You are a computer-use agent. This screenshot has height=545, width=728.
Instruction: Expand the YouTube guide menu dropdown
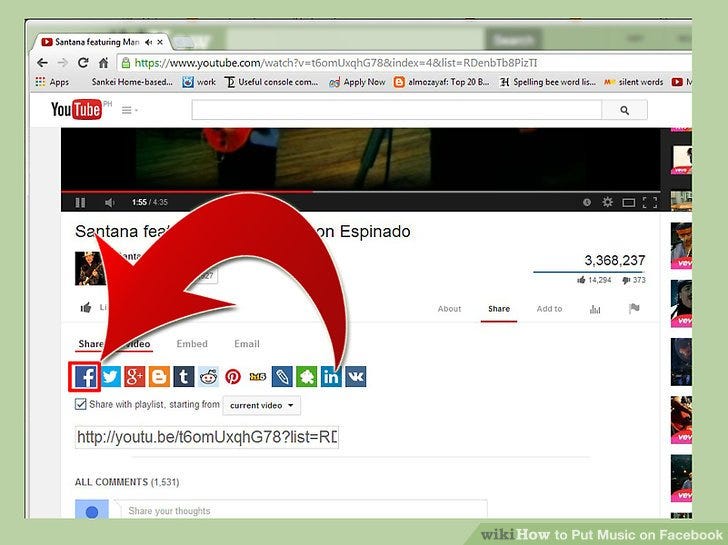point(130,110)
